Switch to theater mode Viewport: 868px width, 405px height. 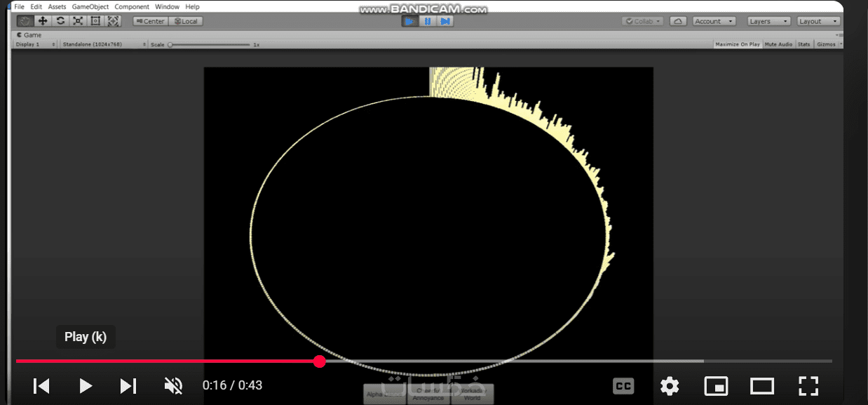pos(762,385)
